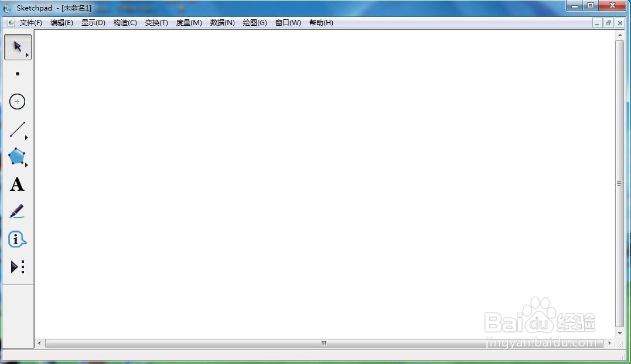
Task: Click the vertical scrollbar up arrow
Action: (x=620, y=35)
